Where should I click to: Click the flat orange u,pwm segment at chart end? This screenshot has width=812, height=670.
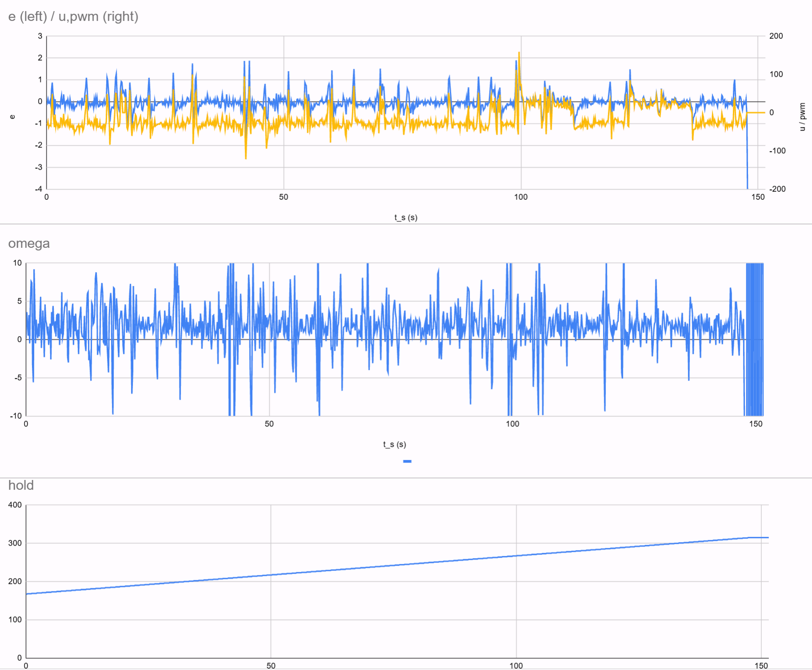coord(756,113)
